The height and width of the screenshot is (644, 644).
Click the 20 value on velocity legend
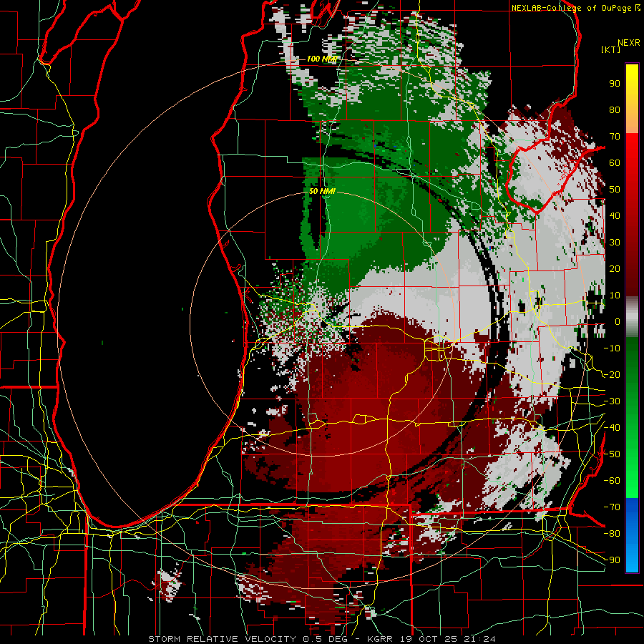(x=615, y=268)
